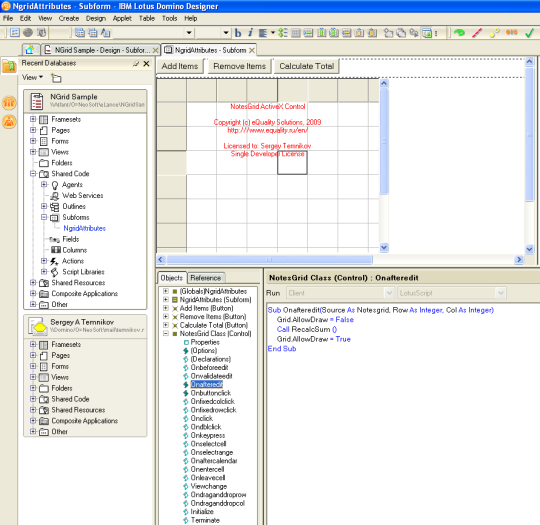
Task: Open the alignment dropdown arrow
Action: coord(273,33)
